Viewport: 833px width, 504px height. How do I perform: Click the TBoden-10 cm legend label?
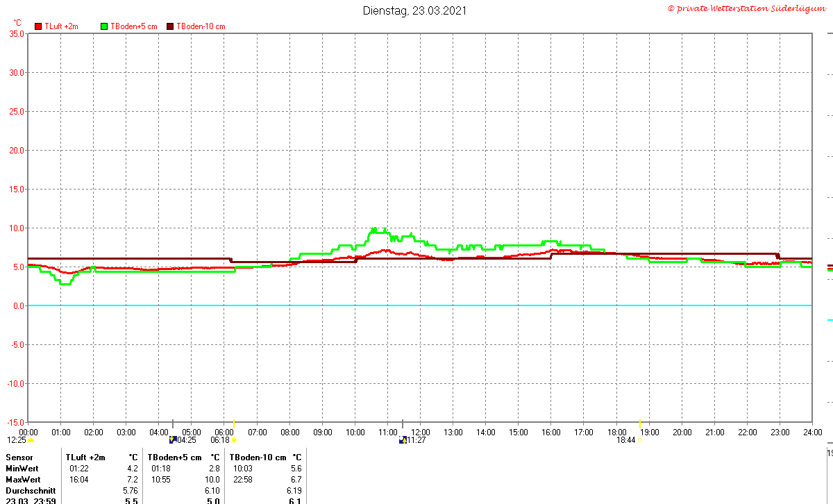(201, 26)
